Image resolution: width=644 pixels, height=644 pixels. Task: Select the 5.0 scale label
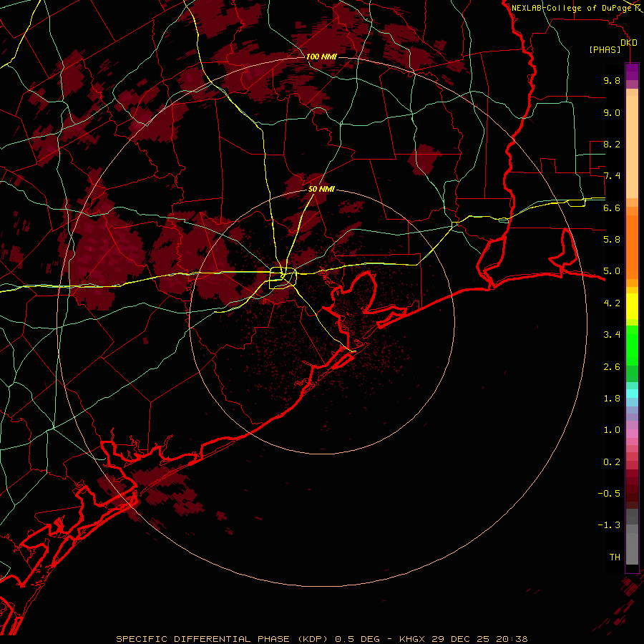tap(612, 271)
